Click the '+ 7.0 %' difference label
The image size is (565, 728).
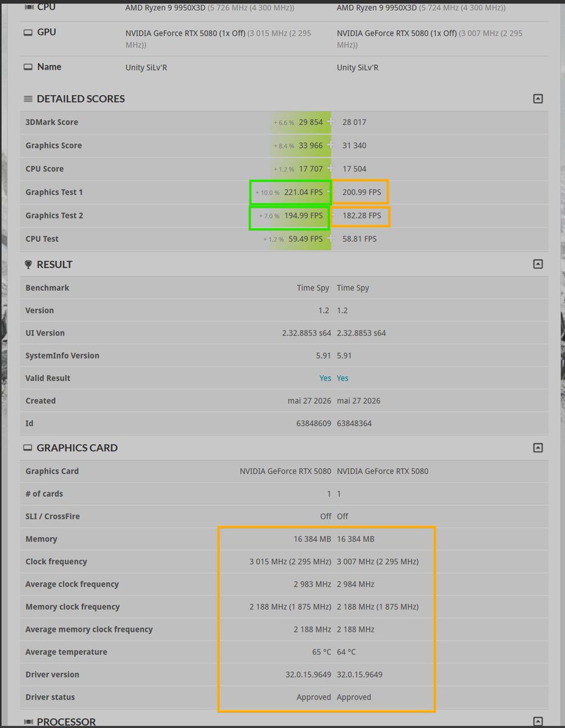coord(269,216)
